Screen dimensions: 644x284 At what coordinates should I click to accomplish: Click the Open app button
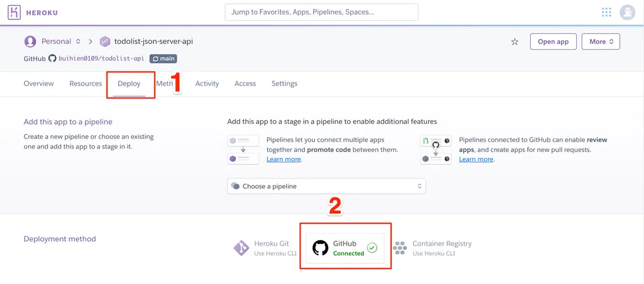tap(553, 42)
